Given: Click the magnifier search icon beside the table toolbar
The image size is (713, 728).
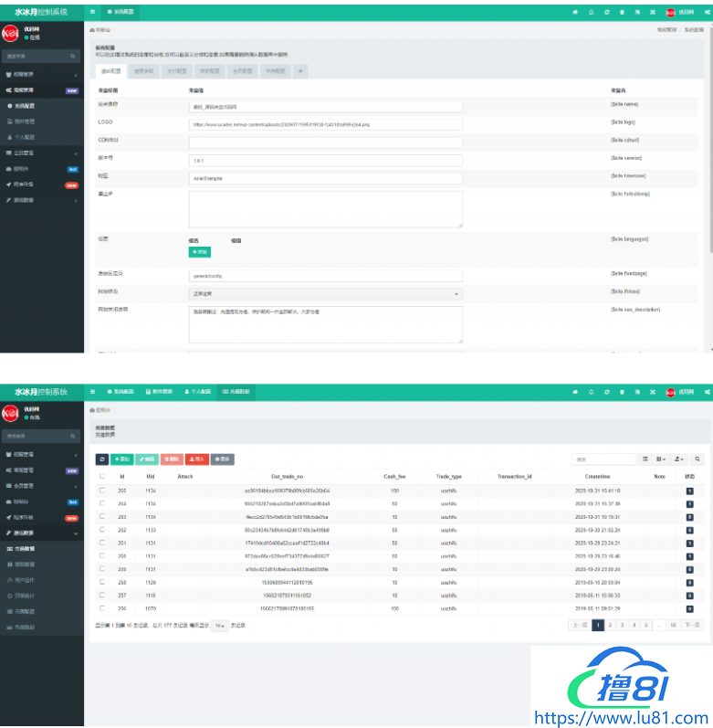Looking at the screenshot, I should pos(698,459).
